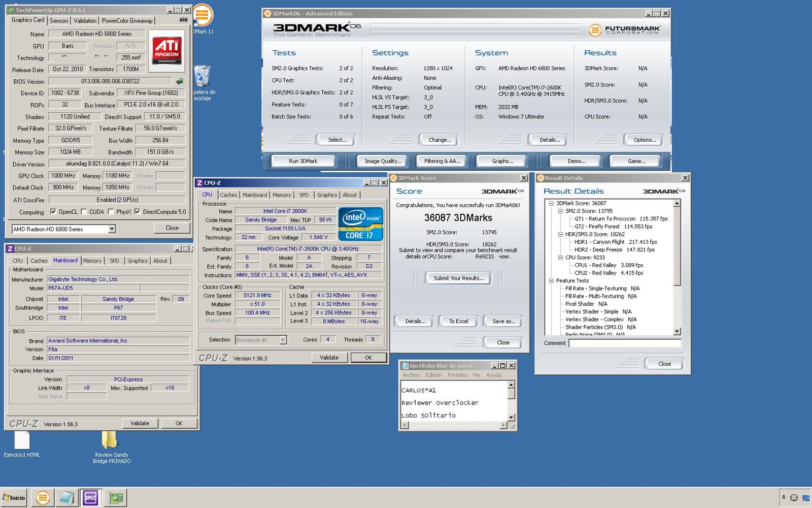Click the ATI Radeon logo in GPU-Z
812x508 pixels.
coord(167,50)
